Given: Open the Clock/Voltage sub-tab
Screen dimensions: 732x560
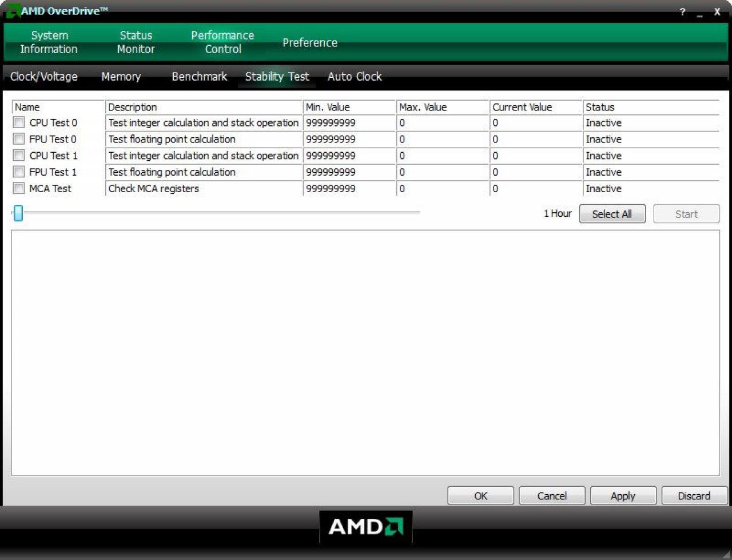Looking at the screenshot, I should coord(43,77).
